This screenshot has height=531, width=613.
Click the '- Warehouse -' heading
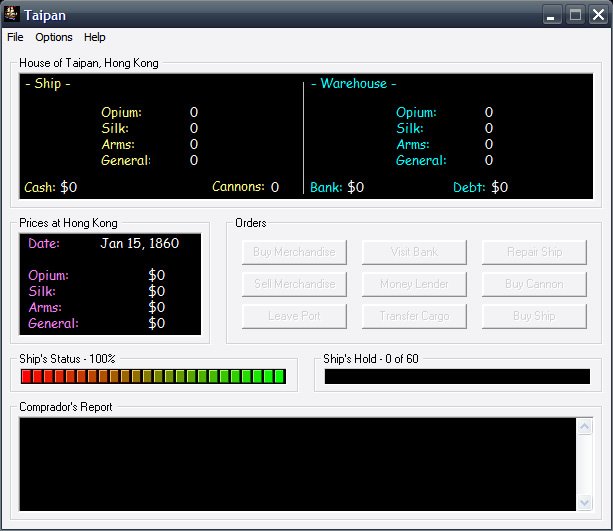click(x=353, y=84)
